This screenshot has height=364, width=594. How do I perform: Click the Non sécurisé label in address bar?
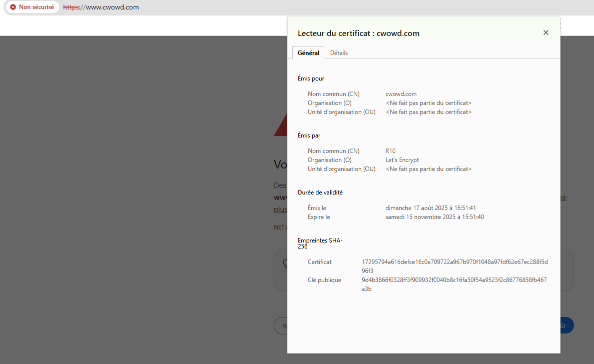(36, 7)
